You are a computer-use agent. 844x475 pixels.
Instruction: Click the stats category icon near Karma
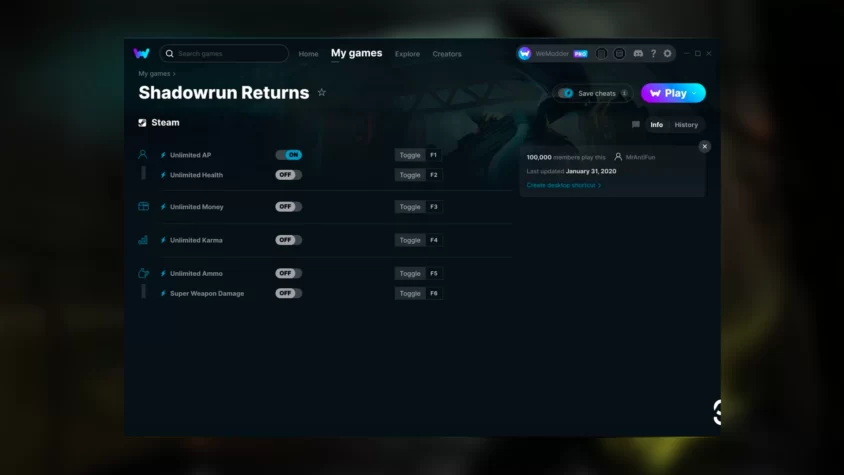coord(143,240)
